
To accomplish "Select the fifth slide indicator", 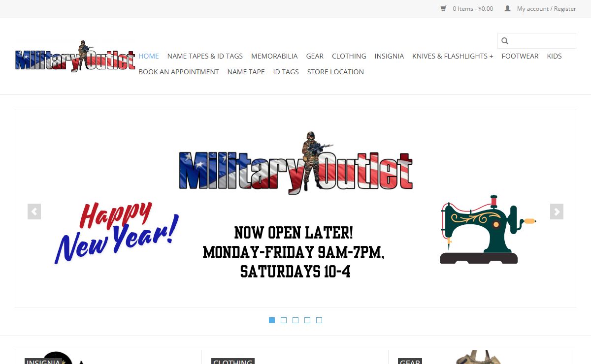I will [x=319, y=320].
